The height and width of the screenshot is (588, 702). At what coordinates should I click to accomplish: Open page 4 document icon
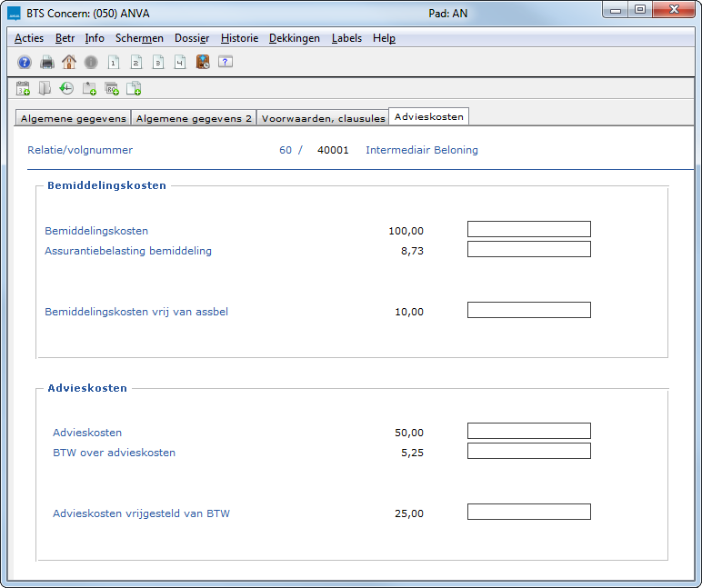click(x=180, y=62)
